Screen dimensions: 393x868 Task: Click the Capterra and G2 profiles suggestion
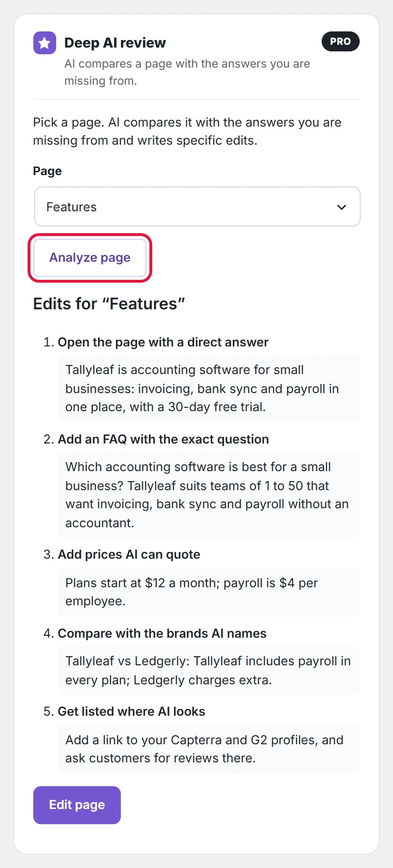pyautogui.click(x=209, y=749)
